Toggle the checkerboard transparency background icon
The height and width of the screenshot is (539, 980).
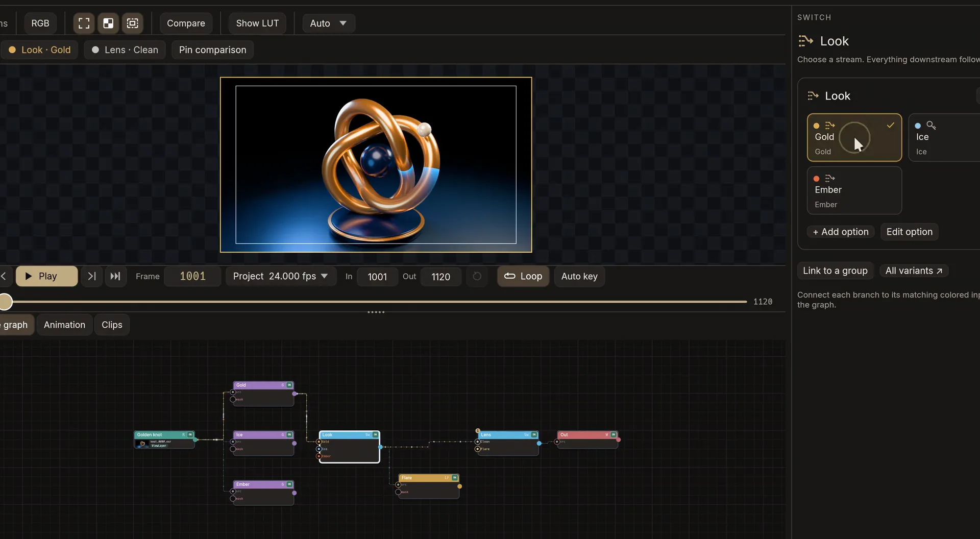[108, 23]
